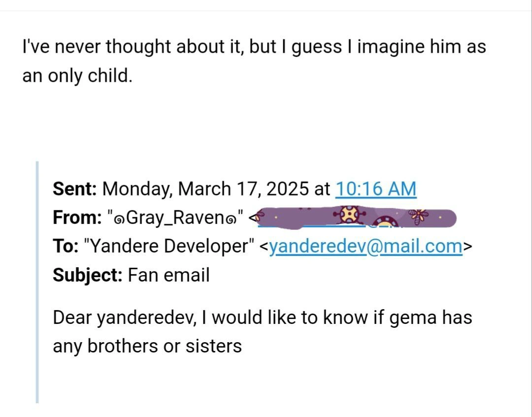This screenshot has height=417, width=532.
Task: Click the bold "To:" label
Action: pyautogui.click(x=65, y=246)
